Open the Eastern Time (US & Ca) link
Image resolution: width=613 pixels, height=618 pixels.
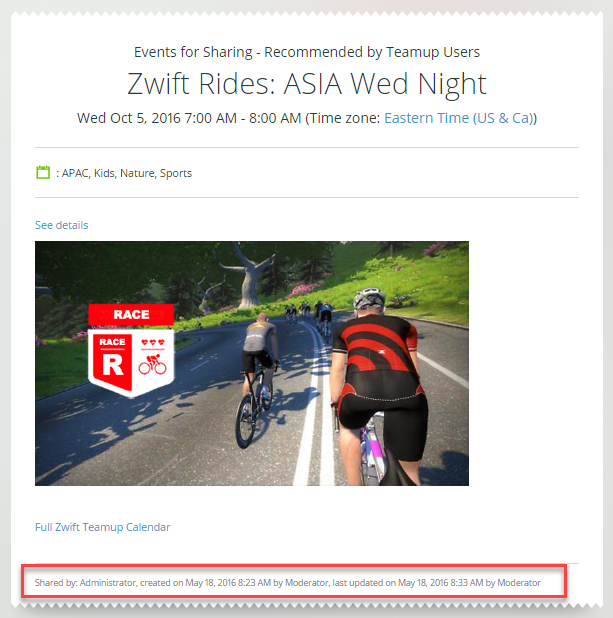pyautogui.click(x=459, y=118)
